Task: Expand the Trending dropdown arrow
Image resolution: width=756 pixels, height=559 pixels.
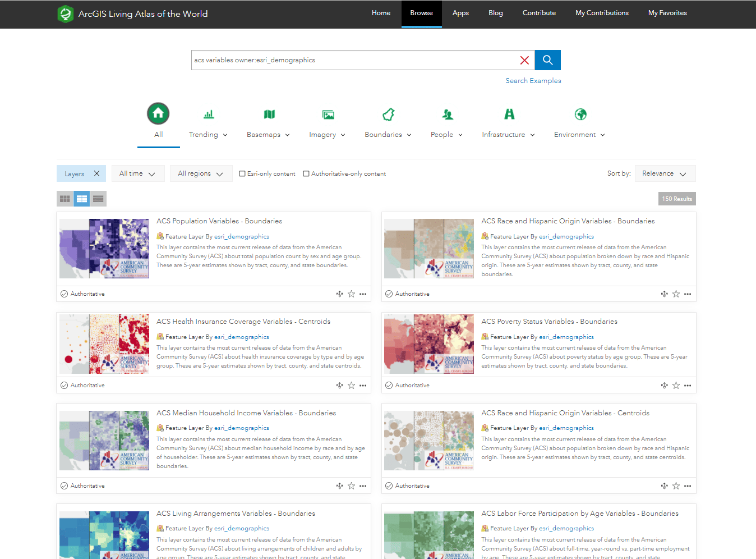Action: pos(225,135)
